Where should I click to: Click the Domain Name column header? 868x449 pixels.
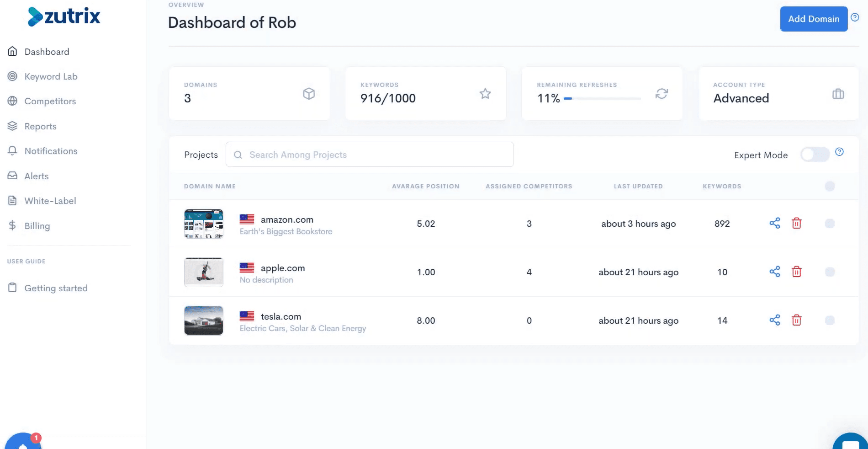210,186
